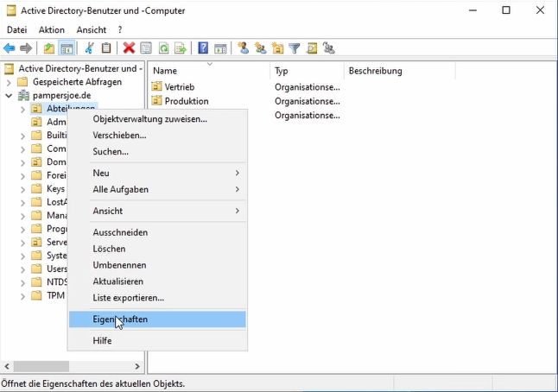The width and height of the screenshot is (558, 392).
Task: Click the Forward arrow toolbar icon
Action: 26,48
